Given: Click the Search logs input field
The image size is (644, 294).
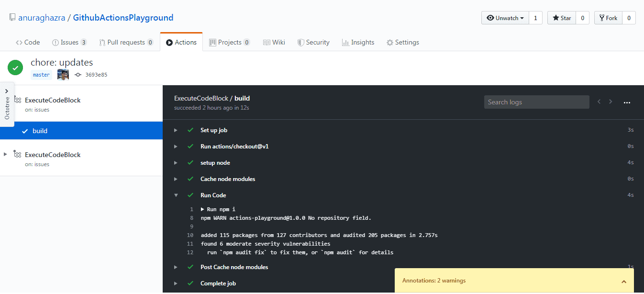Looking at the screenshot, I should [536, 102].
